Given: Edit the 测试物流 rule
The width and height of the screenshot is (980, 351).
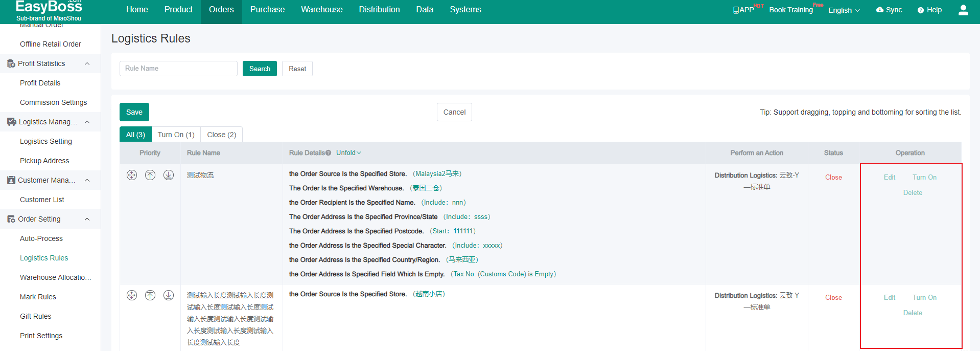Looking at the screenshot, I should 890,177.
